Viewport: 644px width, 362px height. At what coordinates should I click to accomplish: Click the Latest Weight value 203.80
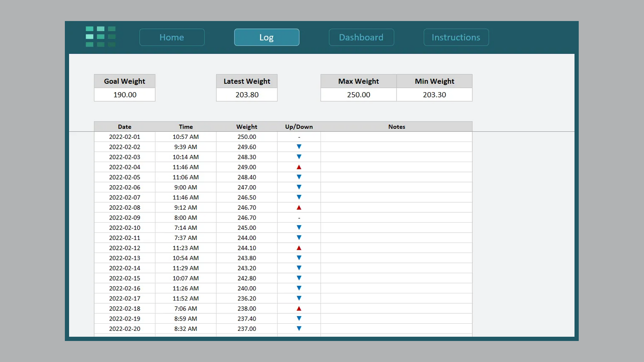point(246,95)
